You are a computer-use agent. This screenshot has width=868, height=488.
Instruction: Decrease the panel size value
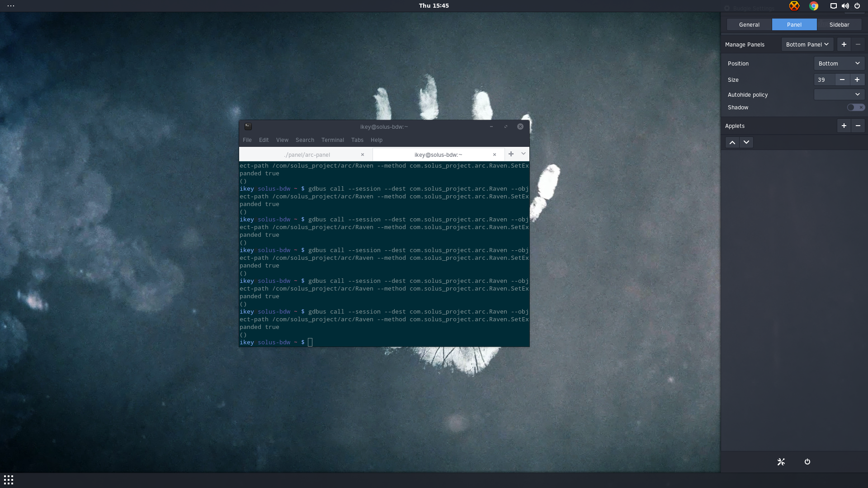point(842,80)
